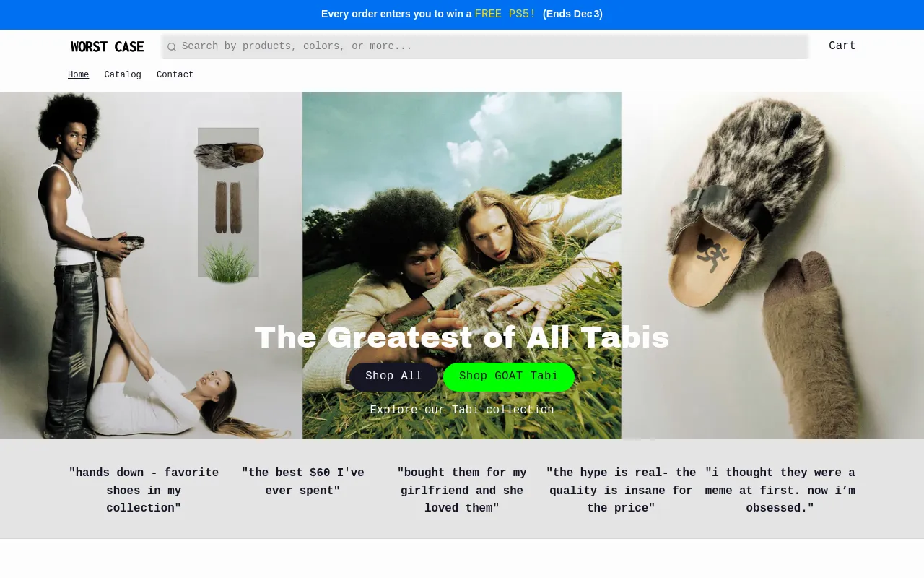Open the Contact page
The width and height of the screenshot is (924, 578).
tap(175, 75)
